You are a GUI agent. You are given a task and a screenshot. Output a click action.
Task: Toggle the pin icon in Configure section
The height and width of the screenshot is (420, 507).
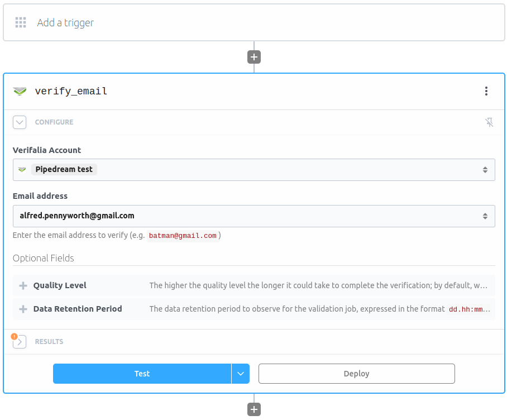point(489,122)
